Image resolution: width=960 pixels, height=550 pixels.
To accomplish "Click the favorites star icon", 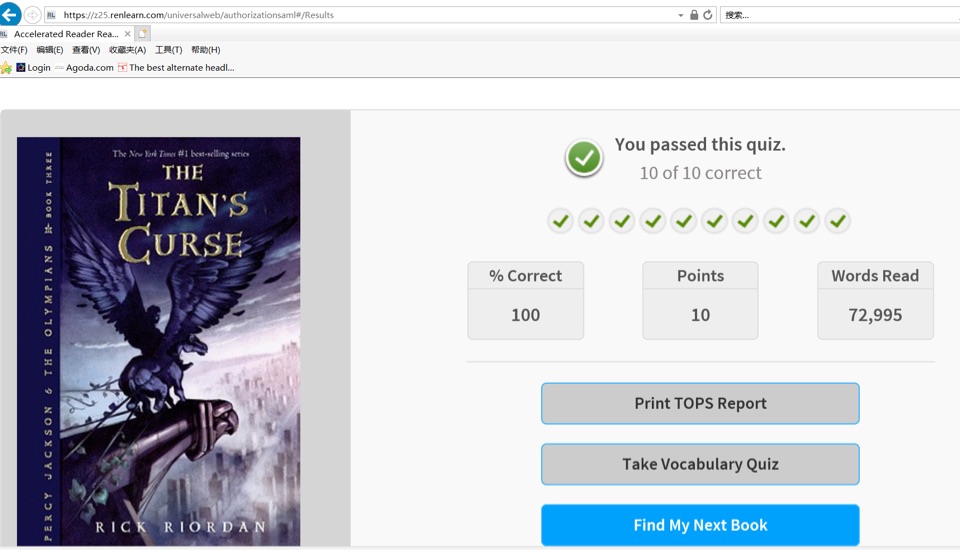I will [6, 67].
